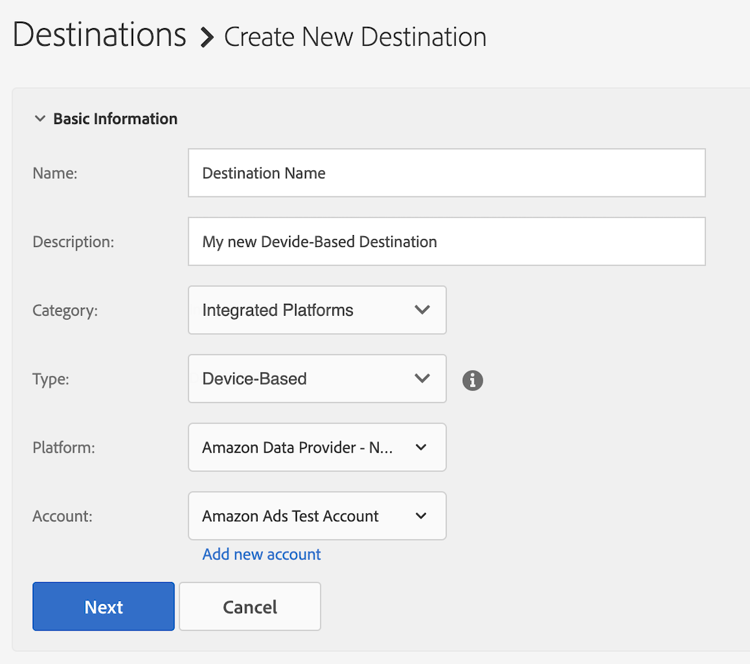Viewport: 750px width, 664px height.
Task: Click the Create New Destination title
Action: click(x=355, y=38)
